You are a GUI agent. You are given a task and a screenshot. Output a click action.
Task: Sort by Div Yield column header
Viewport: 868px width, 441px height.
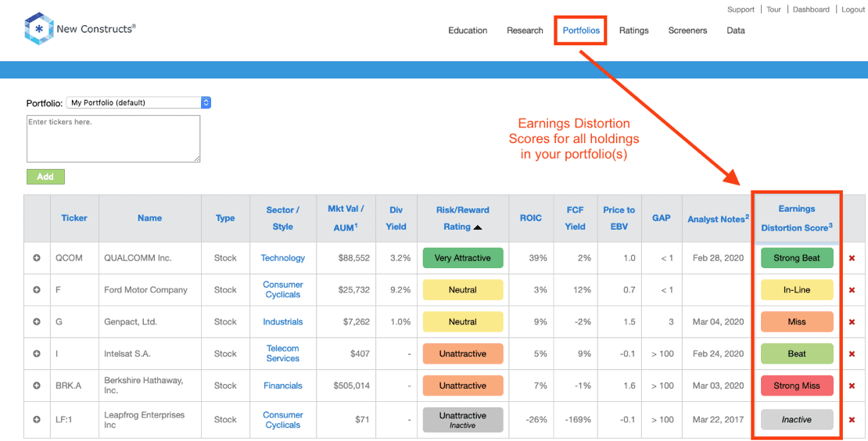click(x=396, y=218)
